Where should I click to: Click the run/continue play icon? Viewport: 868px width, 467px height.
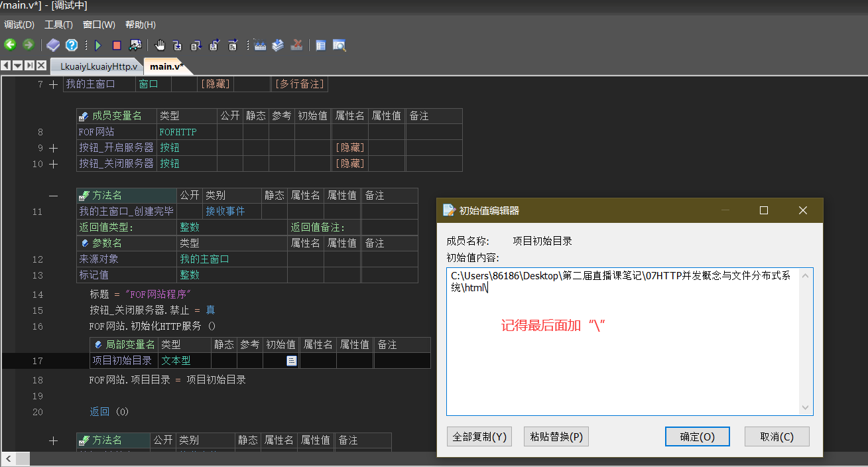98,45
